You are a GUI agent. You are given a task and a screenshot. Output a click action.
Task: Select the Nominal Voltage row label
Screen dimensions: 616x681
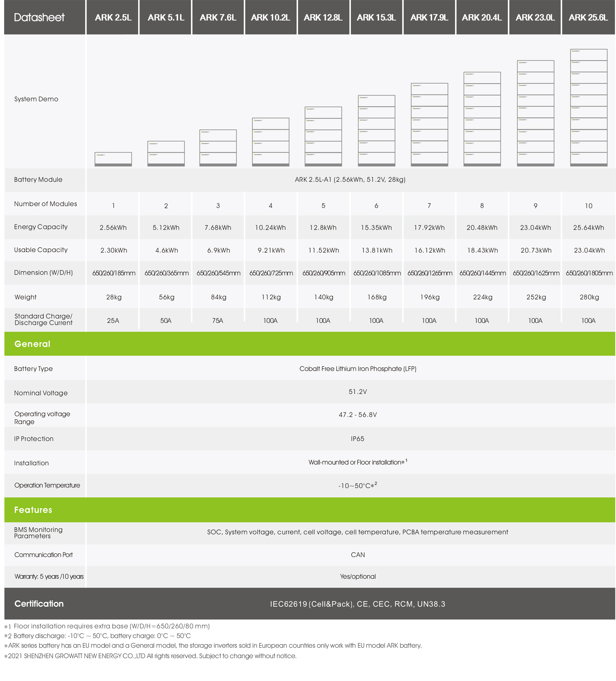pyautogui.click(x=41, y=393)
